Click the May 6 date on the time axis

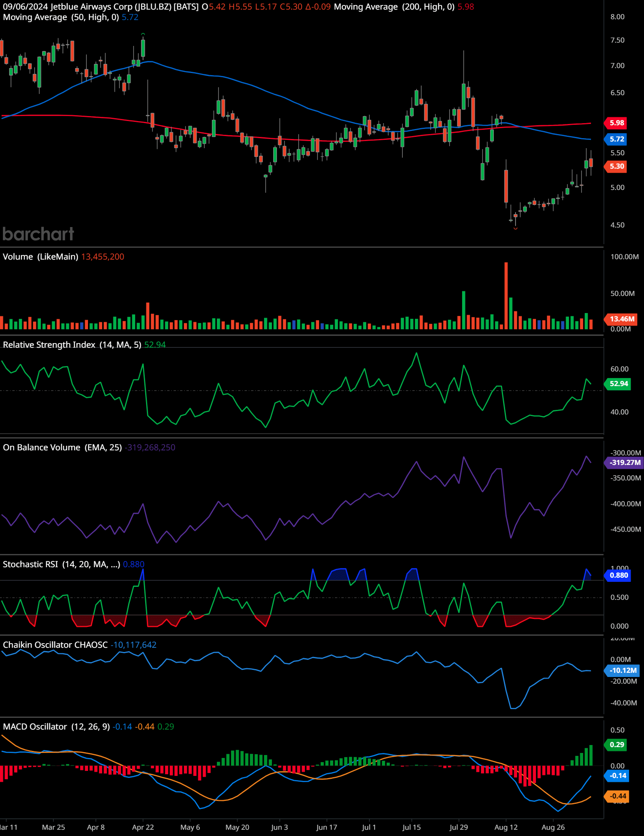(190, 827)
